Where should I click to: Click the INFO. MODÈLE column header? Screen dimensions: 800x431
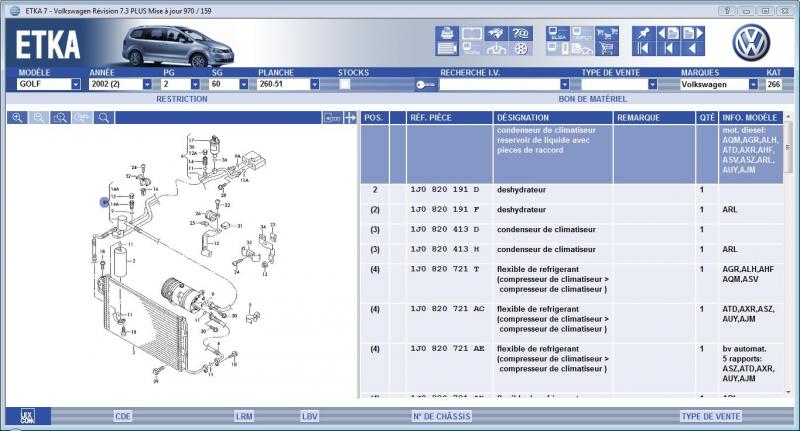(750, 118)
